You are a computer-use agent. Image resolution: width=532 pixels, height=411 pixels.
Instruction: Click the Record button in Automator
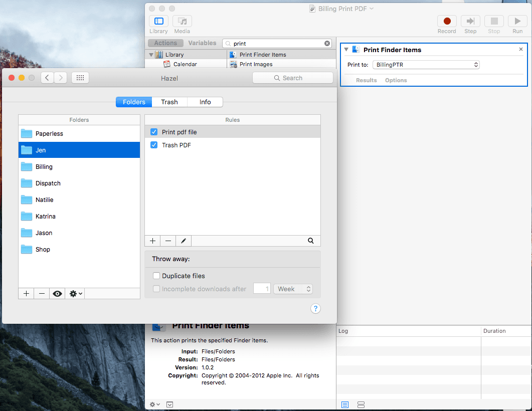point(446,22)
